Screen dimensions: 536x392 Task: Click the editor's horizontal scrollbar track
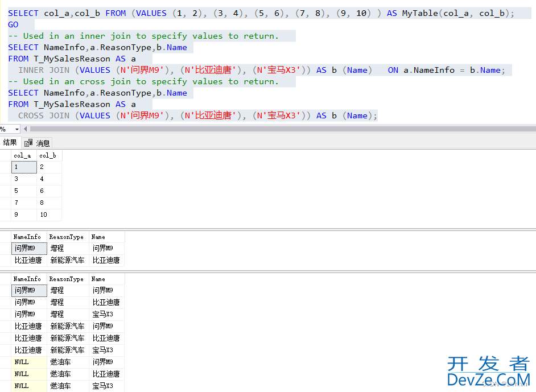pos(283,129)
